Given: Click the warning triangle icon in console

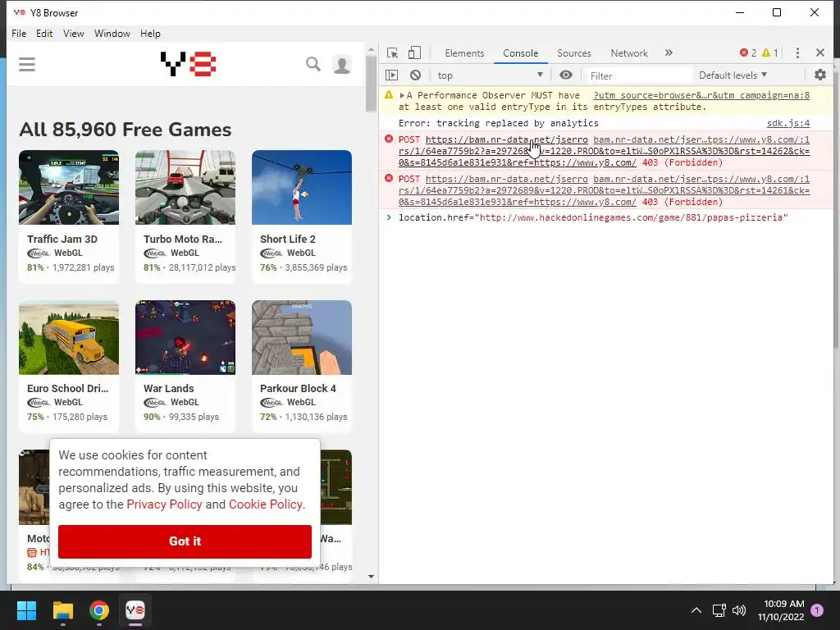Looking at the screenshot, I should [389, 95].
